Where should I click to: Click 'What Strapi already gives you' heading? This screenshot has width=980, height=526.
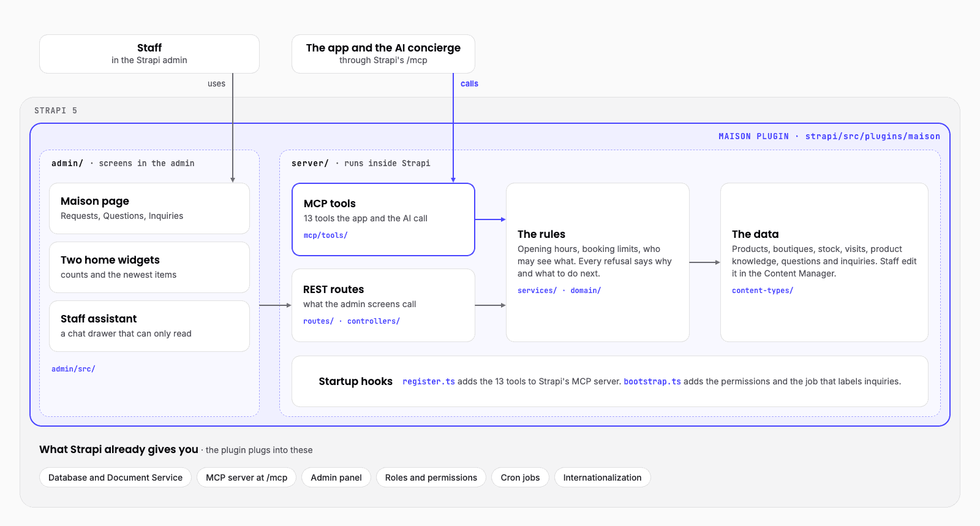[x=119, y=449]
